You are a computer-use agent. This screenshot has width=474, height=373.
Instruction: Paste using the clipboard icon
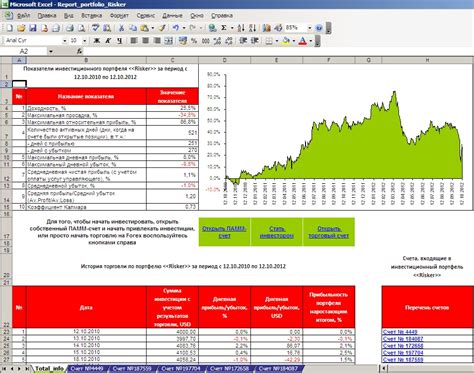coord(144,28)
